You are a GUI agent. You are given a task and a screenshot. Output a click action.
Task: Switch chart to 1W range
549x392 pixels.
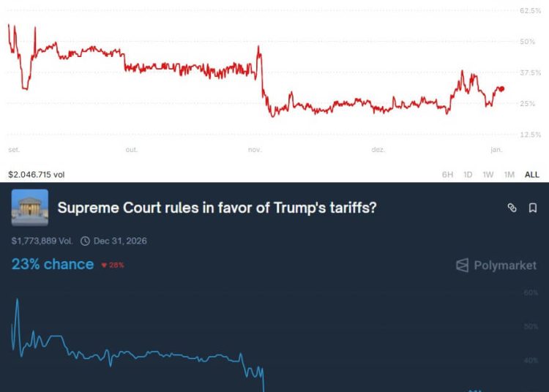[488, 175]
